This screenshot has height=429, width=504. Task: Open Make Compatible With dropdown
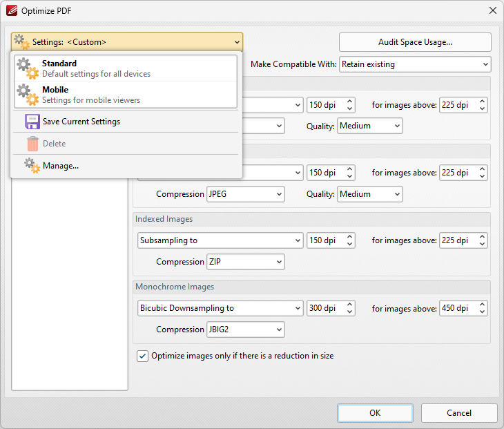click(415, 64)
